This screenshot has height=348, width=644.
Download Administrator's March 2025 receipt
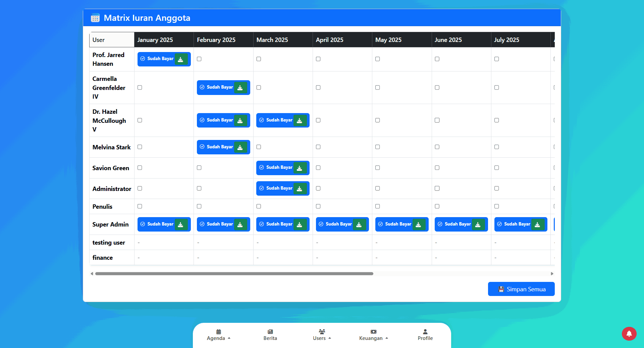(x=300, y=189)
